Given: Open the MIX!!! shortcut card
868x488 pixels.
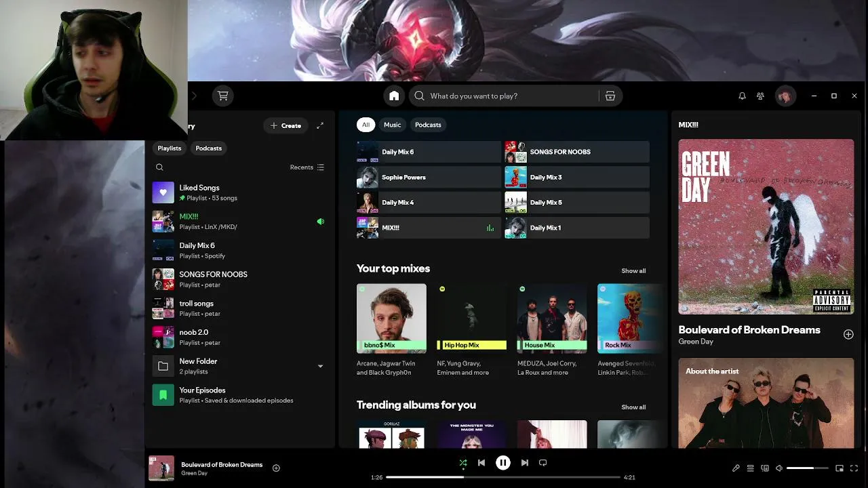Looking at the screenshot, I should coord(429,228).
